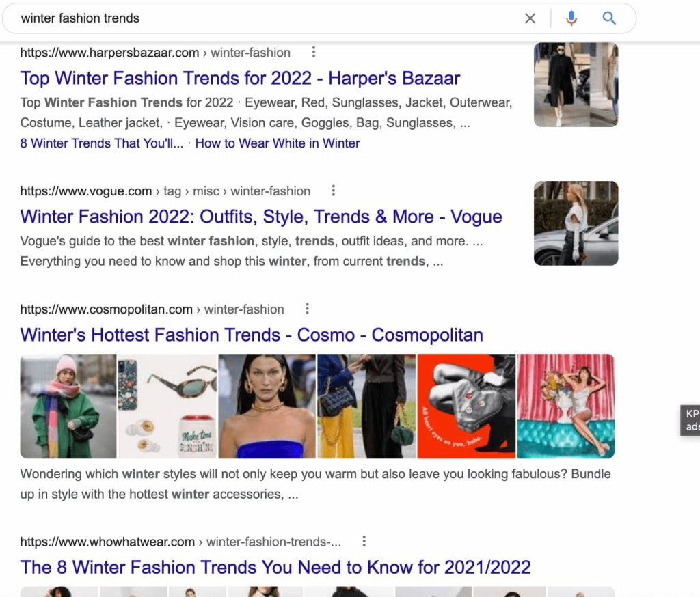Open "Winter Fashion 2022: Outfits, Style, Trends & More - Vogue"

pyautogui.click(x=261, y=217)
